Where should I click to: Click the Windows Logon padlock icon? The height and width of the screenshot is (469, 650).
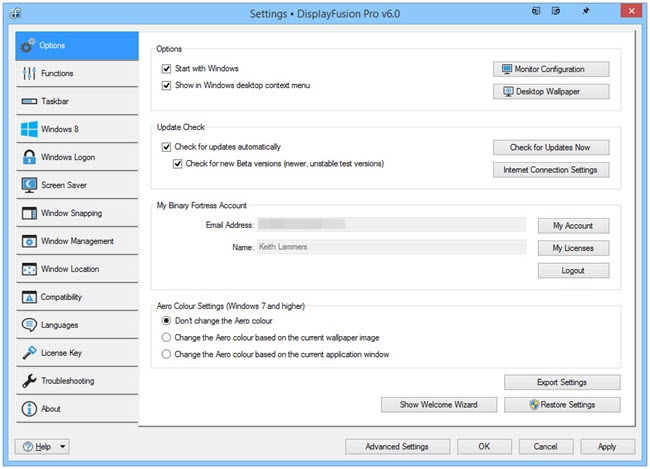tap(29, 157)
